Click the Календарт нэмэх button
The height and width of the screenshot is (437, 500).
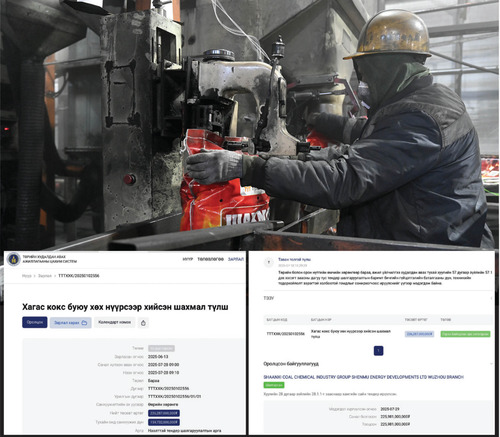pos(114,322)
